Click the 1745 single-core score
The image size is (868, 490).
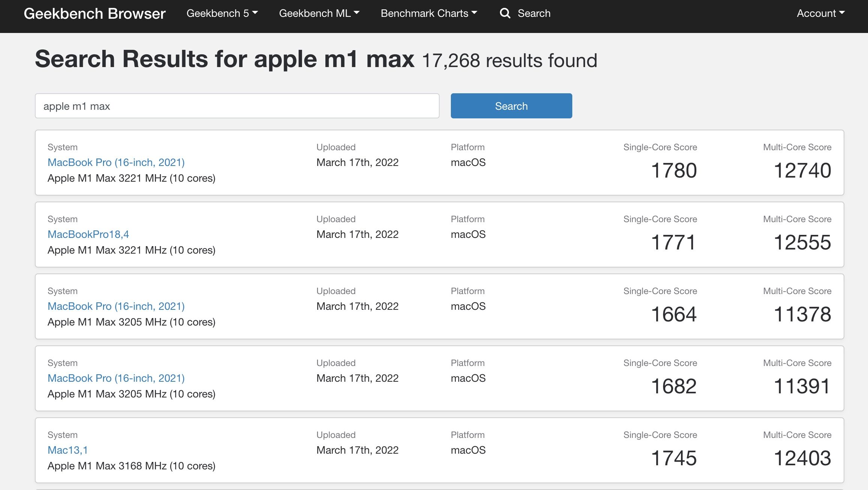click(674, 458)
